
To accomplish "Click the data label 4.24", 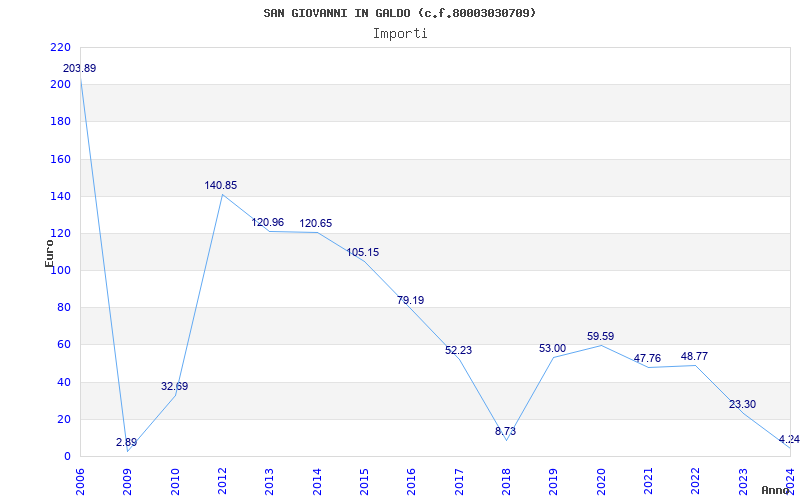I will [789, 440].
